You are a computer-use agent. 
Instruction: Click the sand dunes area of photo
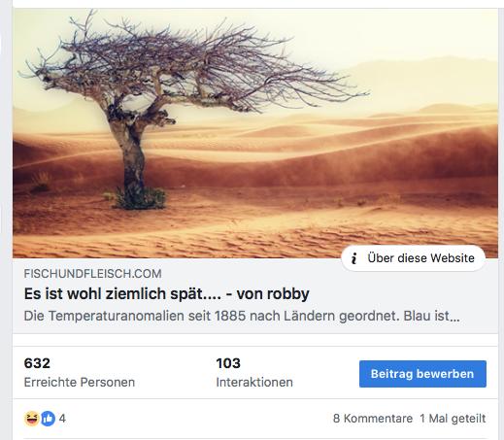point(323,194)
